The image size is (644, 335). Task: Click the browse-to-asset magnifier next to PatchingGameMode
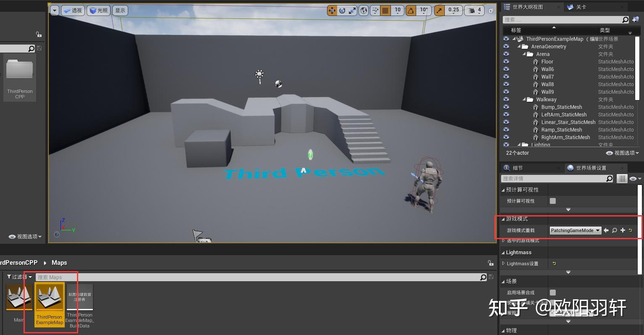point(614,230)
